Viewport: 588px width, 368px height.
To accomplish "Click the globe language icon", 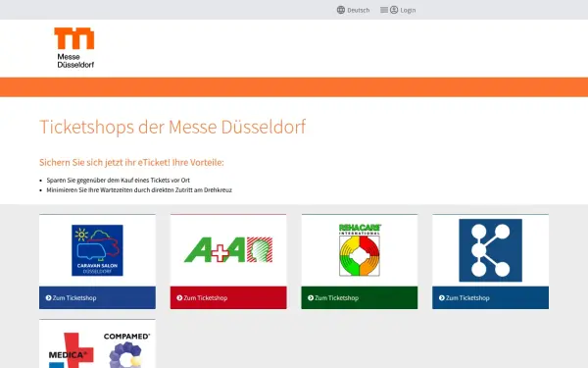I will [x=340, y=10].
